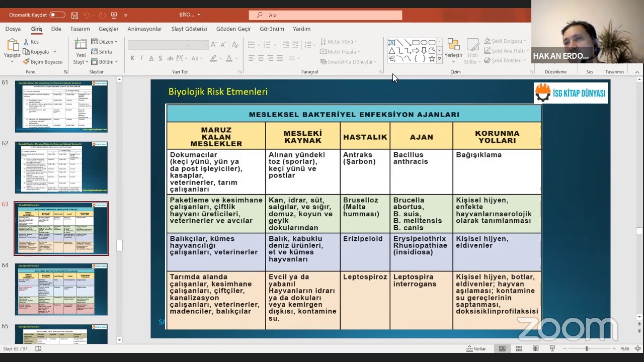This screenshot has height=362, width=644.
Task: Click the bulleted list icon
Action: (251, 45)
